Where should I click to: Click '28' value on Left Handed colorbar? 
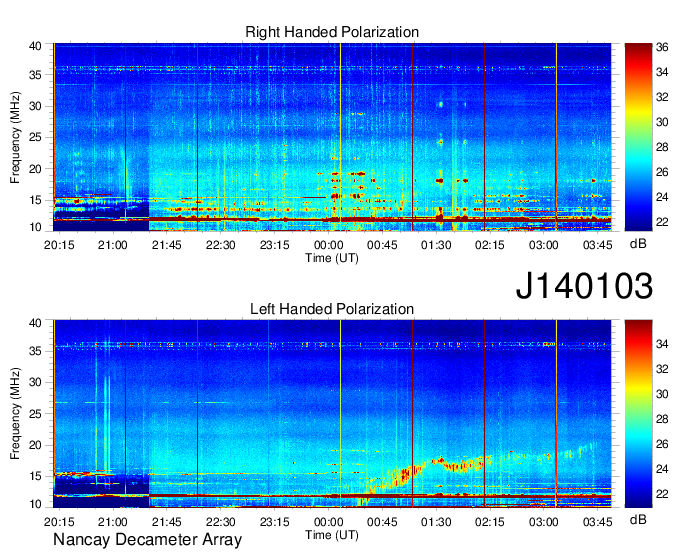[662, 419]
